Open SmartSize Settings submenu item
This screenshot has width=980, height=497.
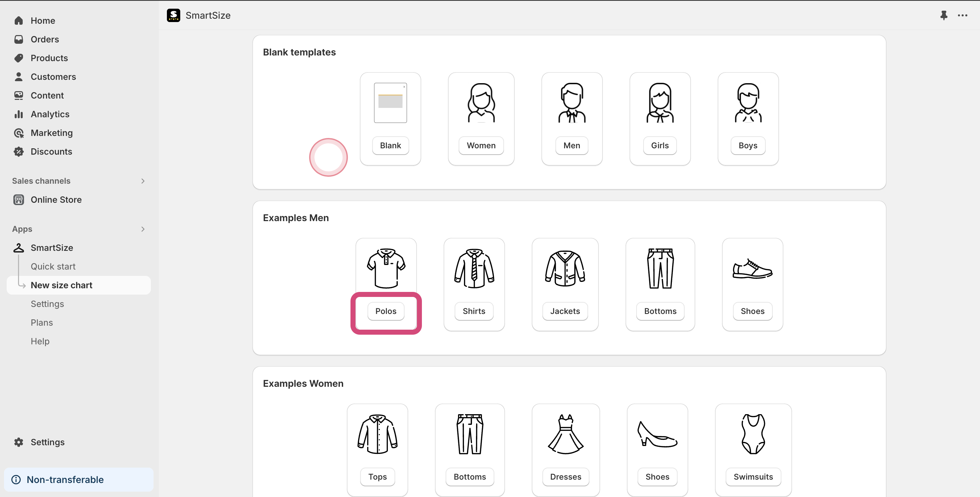[47, 304]
